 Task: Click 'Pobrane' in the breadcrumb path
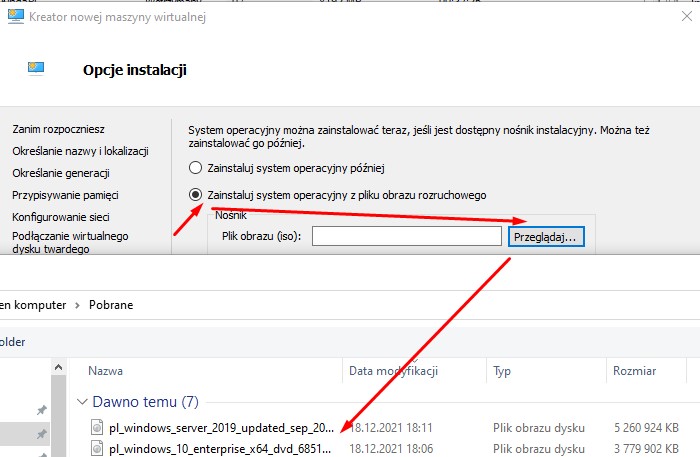tap(111, 305)
